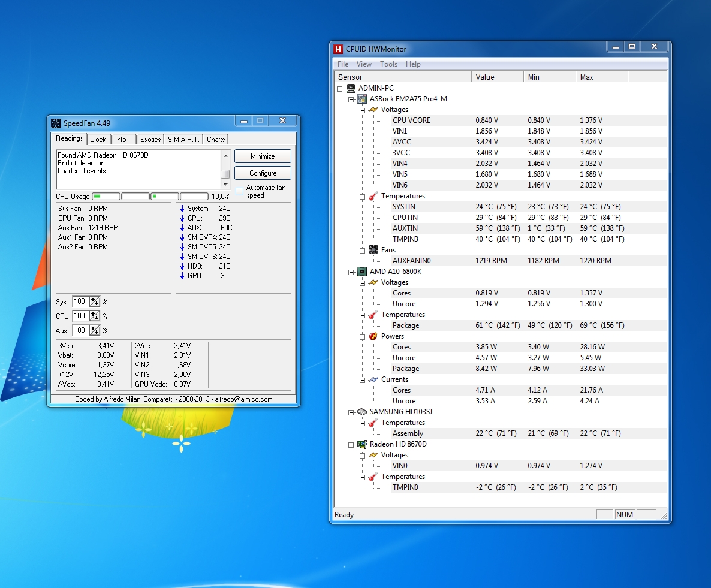Collapse the Fans branch
Viewport: 711px width, 588px height.
(x=362, y=251)
